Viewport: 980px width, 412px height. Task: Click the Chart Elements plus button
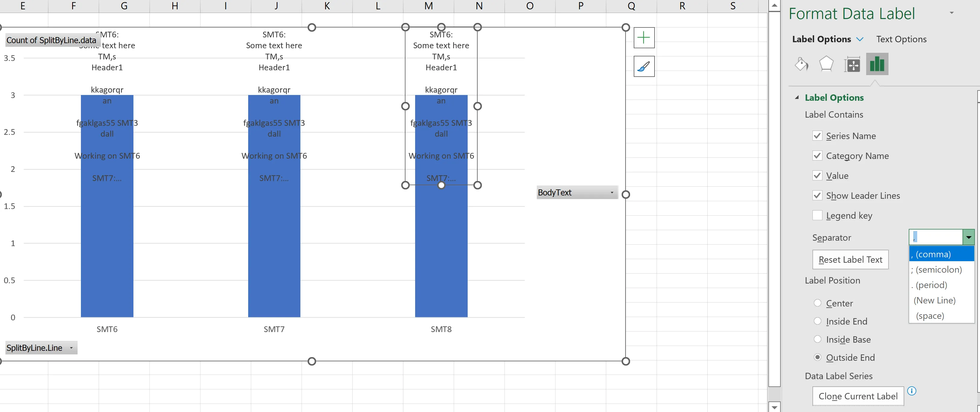pyautogui.click(x=644, y=38)
